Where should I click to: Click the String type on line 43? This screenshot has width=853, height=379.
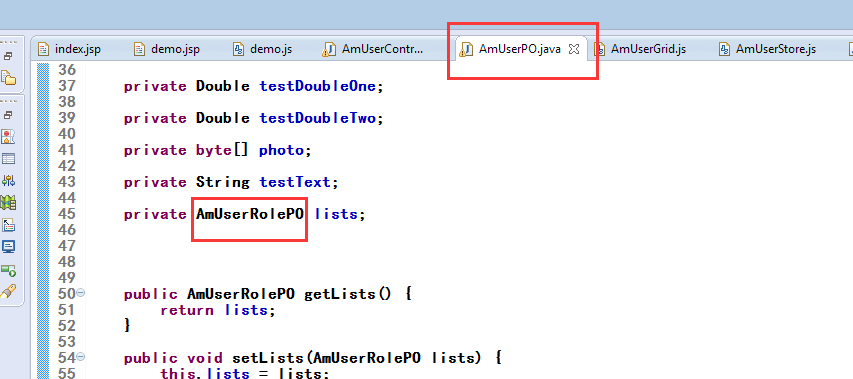point(222,182)
